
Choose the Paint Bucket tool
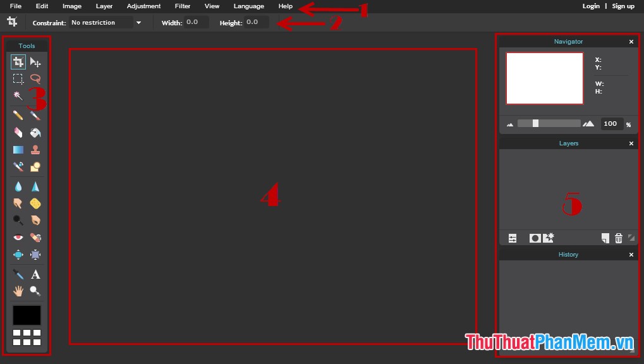tap(35, 133)
